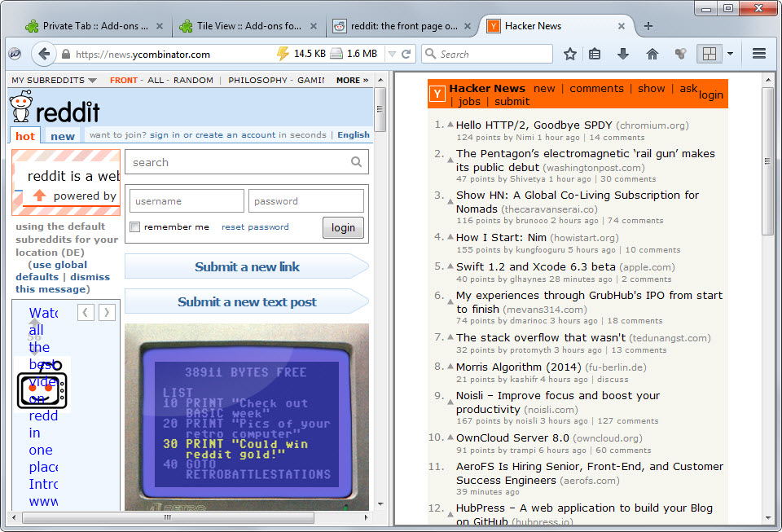Screen dimensions: 782x532
Task: Tick the 'remember me' checkbox
Action: point(135,226)
